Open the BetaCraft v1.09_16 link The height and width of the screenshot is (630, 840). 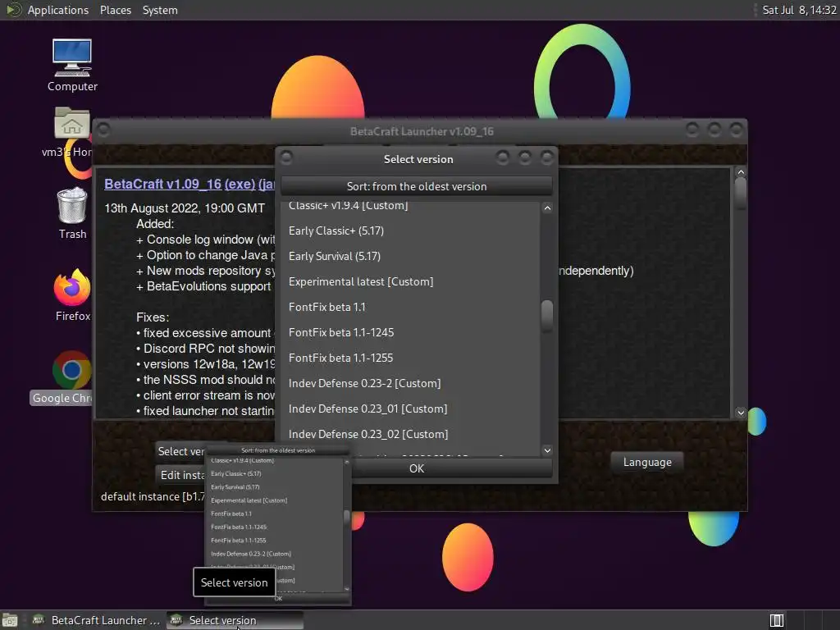coord(163,184)
